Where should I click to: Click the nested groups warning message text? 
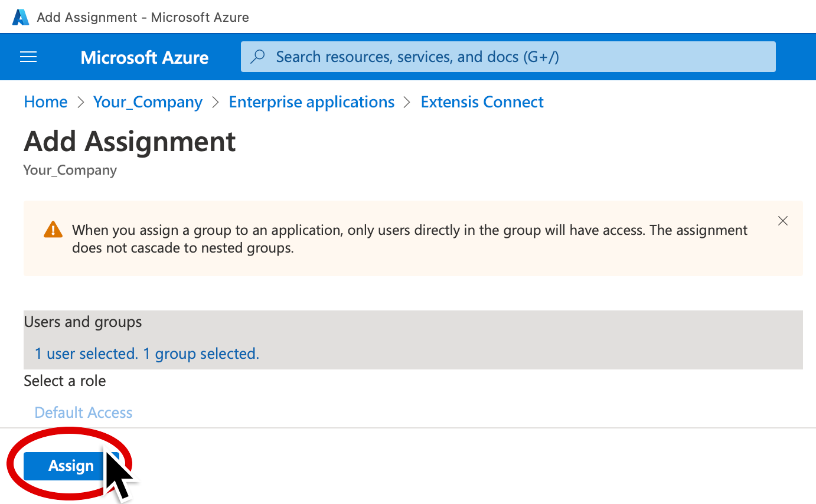410,238
